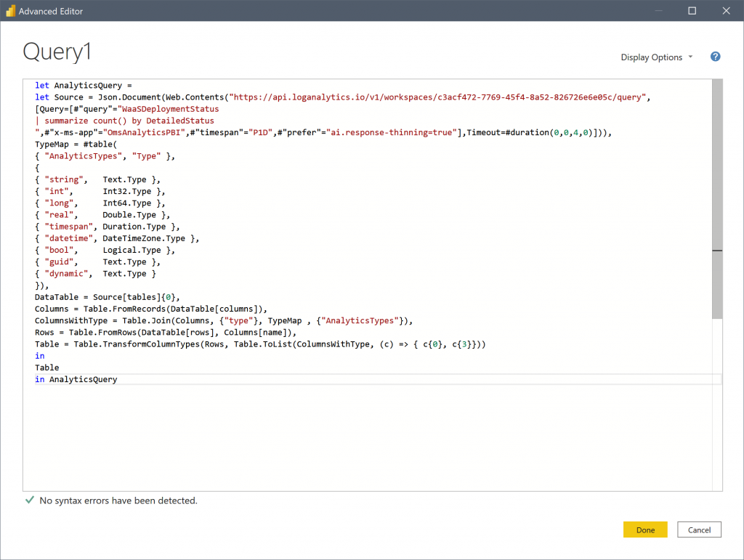This screenshot has width=744, height=560.
Task: Click the "guid" Text.Type line
Action: point(97,261)
